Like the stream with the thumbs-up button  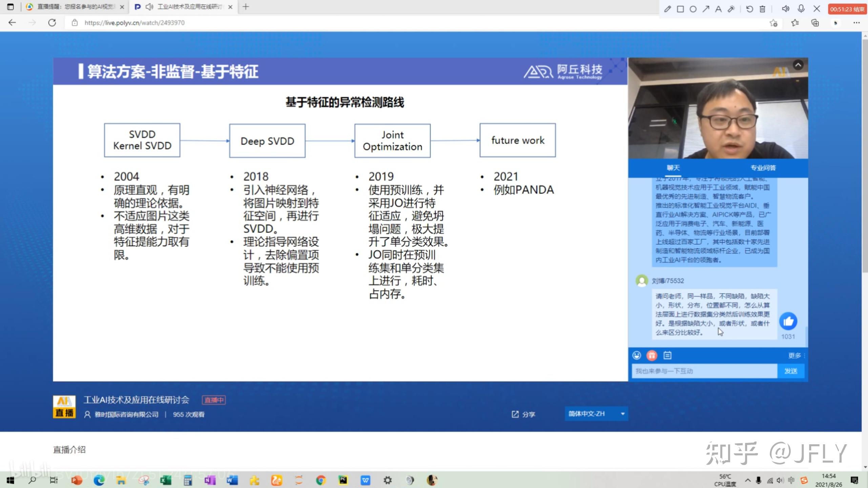[789, 321]
